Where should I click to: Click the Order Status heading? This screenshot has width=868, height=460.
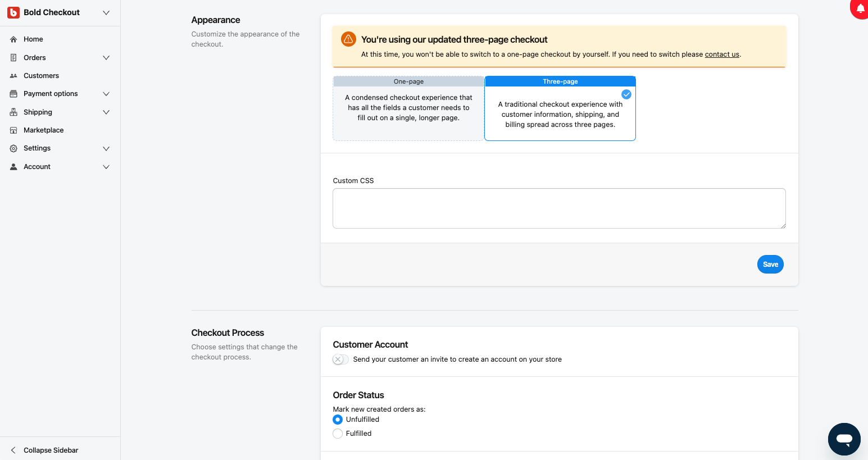[358, 395]
